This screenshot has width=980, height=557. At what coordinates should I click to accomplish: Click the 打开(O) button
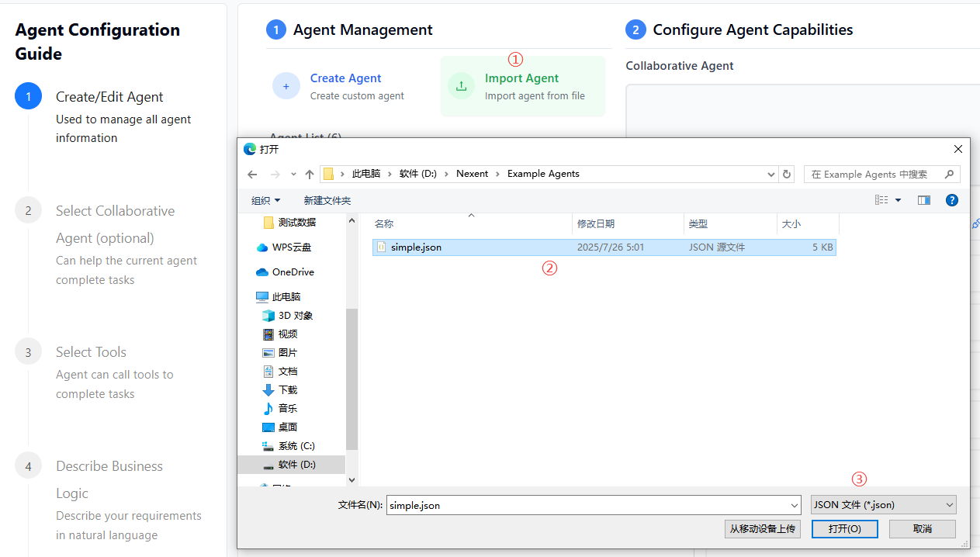tap(844, 528)
